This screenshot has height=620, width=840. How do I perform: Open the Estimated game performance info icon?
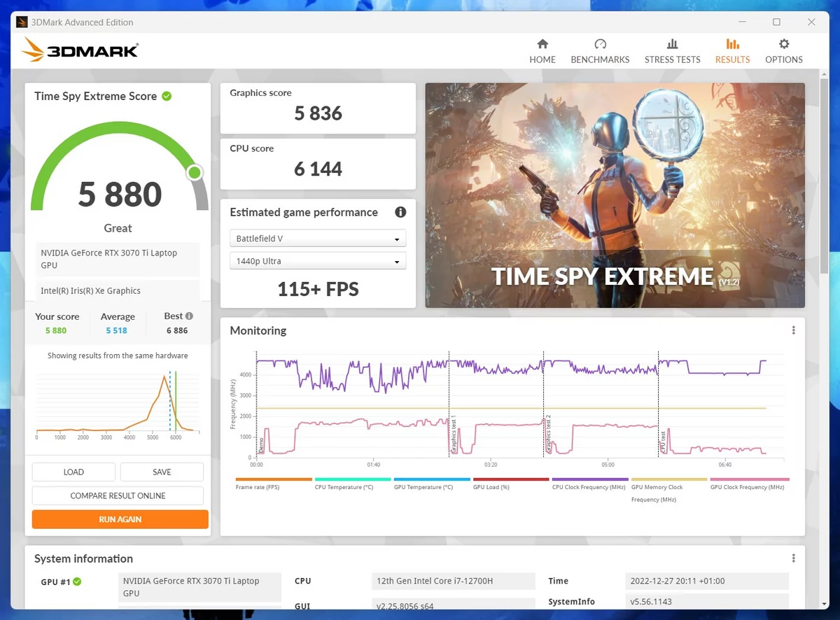coord(400,212)
